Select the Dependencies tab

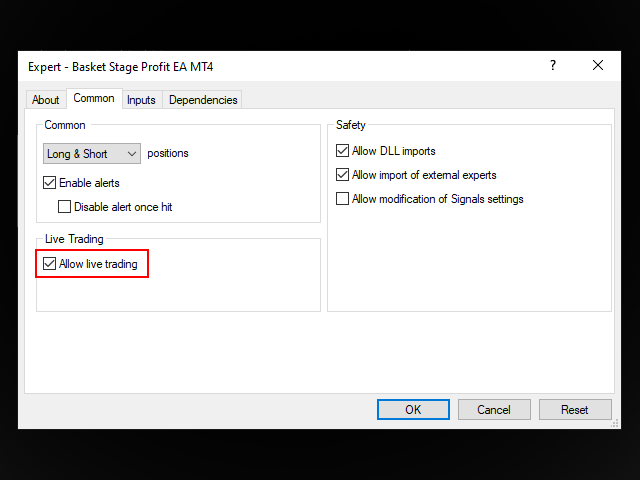[x=203, y=100]
